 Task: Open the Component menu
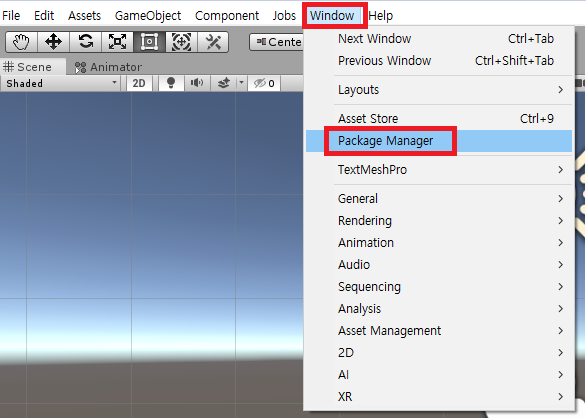point(227,16)
